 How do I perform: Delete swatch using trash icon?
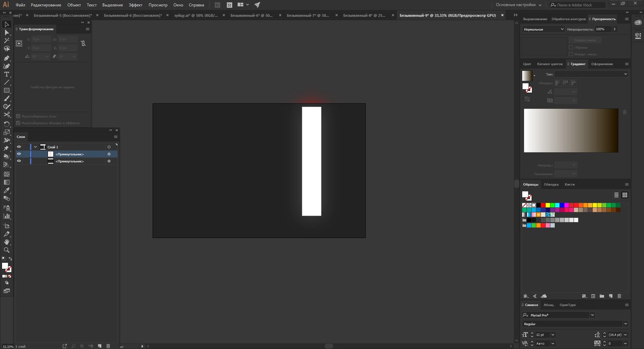point(619,296)
